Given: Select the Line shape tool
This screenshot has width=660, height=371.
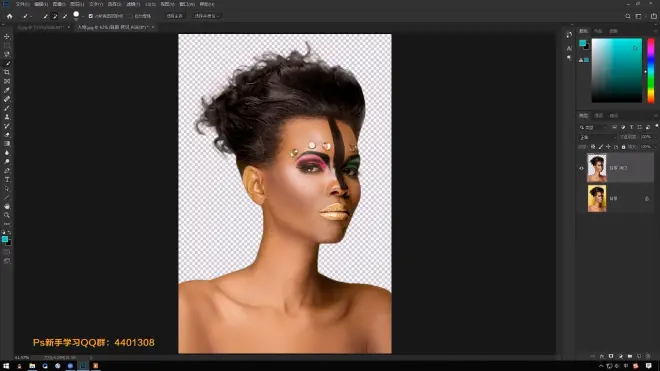Looking at the screenshot, I should 7,198.
